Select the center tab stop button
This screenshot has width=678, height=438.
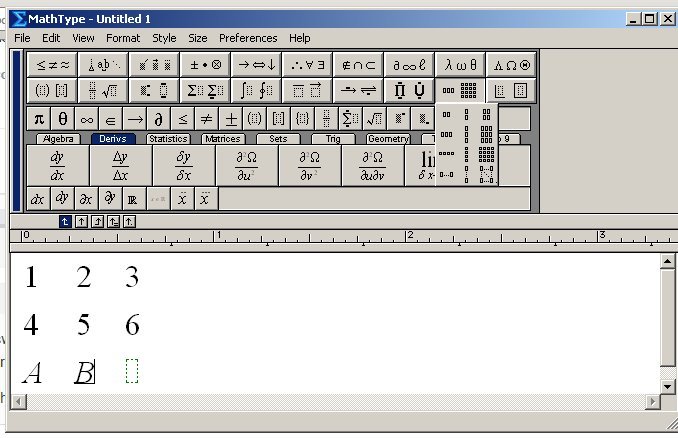(81, 222)
